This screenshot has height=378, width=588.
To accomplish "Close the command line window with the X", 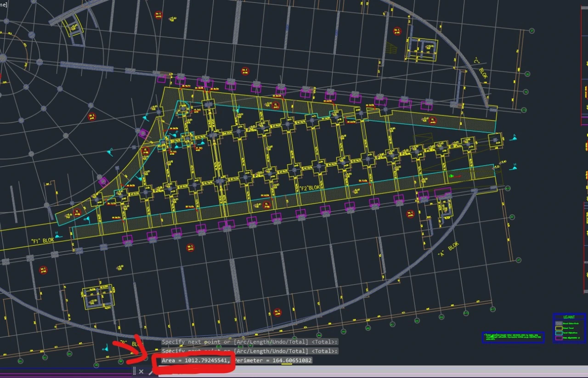I will (141, 371).
